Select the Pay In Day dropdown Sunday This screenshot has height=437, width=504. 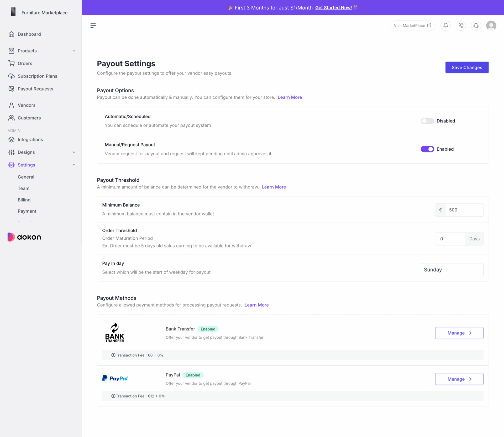(451, 270)
